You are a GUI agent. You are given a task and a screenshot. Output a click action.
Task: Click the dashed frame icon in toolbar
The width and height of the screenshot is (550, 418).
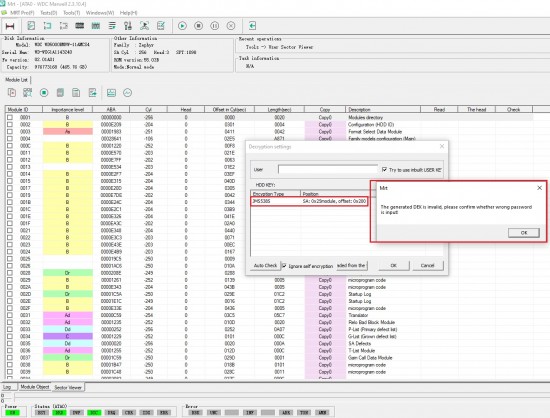click(63, 26)
